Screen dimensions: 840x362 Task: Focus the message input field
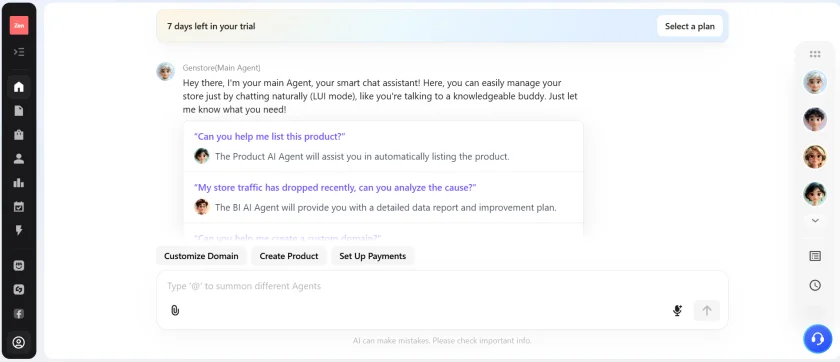coord(442,286)
